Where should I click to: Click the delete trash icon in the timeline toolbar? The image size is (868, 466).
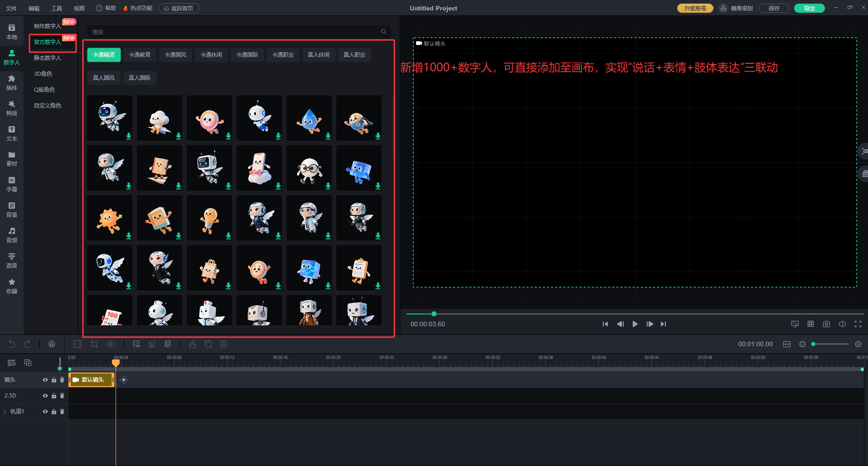tap(223, 344)
